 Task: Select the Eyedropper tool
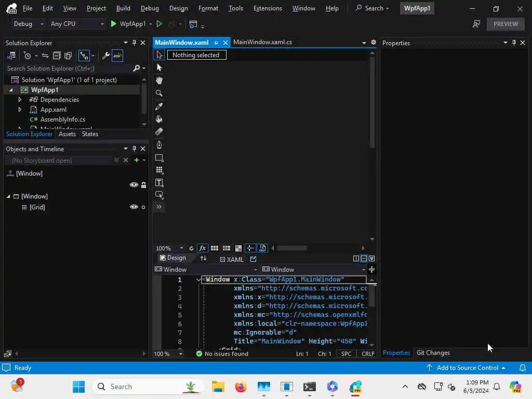click(x=159, y=106)
